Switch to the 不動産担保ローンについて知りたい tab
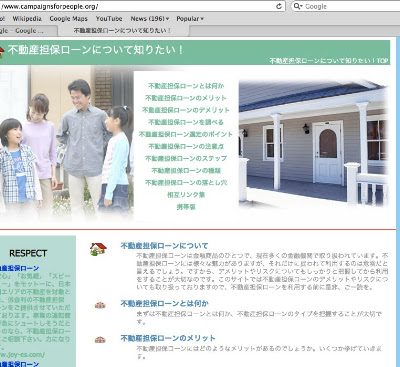The height and width of the screenshot is (367, 400). pos(122,31)
